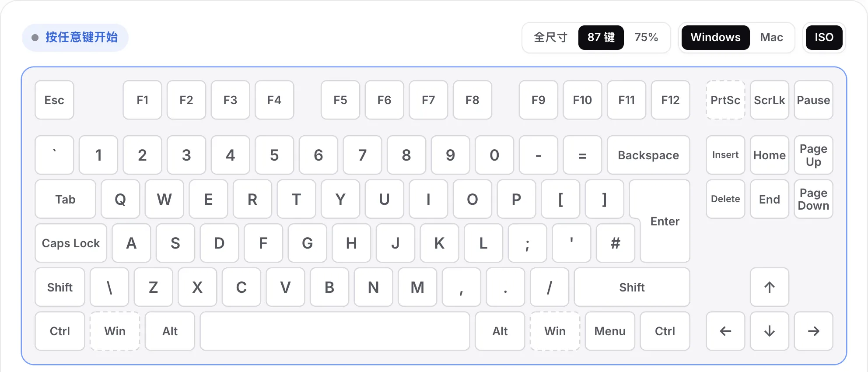Click the Delete key

725,199
